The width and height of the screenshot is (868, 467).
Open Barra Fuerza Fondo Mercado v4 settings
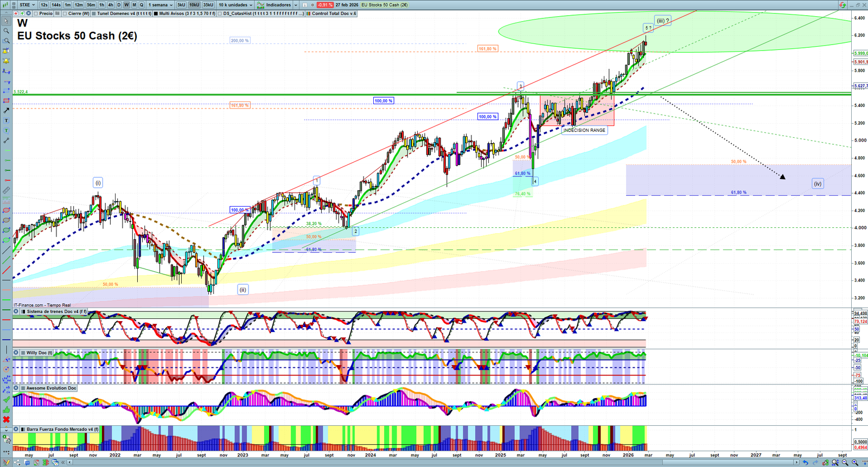[x=60, y=429]
